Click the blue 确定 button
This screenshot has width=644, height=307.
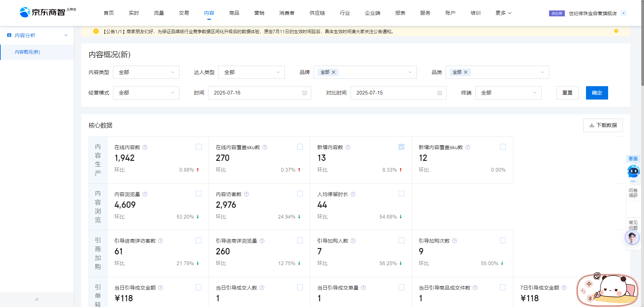(x=597, y=93)
